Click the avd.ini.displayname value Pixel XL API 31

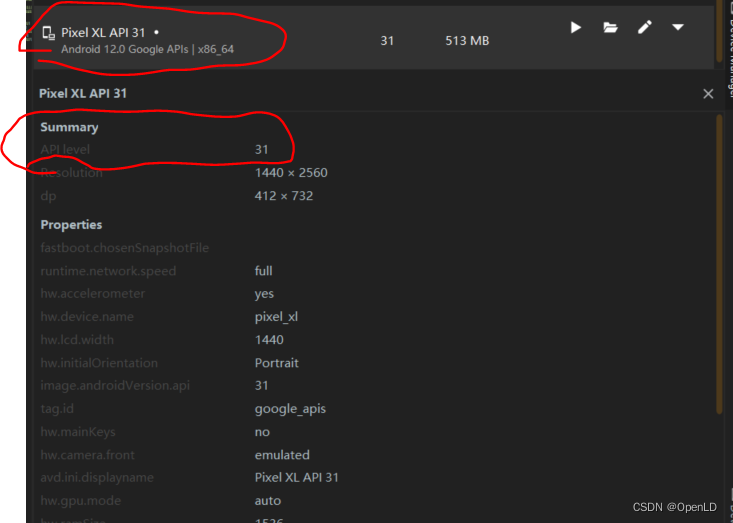coord(296,478)
